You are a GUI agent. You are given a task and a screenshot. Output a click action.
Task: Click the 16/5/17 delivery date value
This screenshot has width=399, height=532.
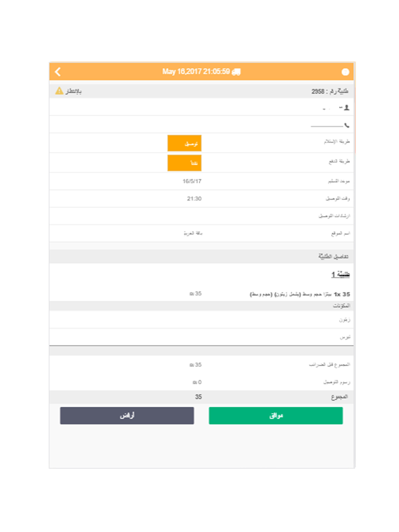192,181
